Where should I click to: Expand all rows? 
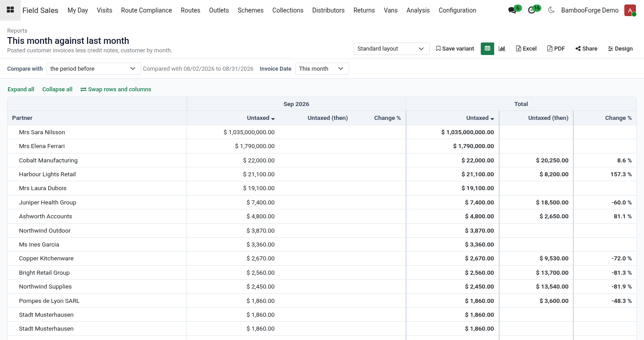pyautogui.click(x=21, y=89)
